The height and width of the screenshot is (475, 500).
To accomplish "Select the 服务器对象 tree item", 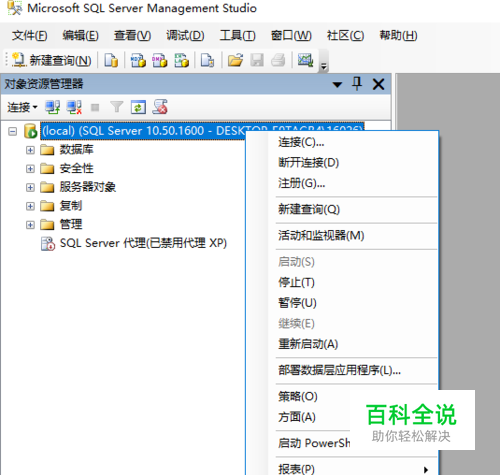I will click(x=88, y=187).
